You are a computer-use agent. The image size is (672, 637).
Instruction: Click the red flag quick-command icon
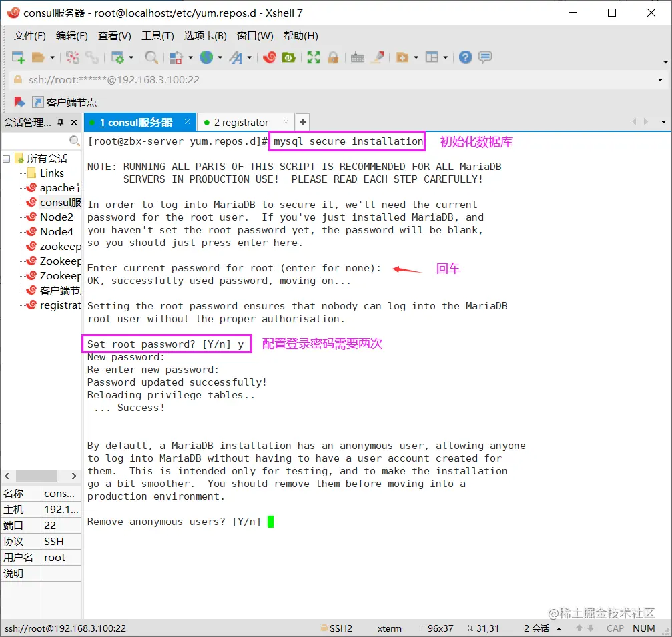coord(19,102)
